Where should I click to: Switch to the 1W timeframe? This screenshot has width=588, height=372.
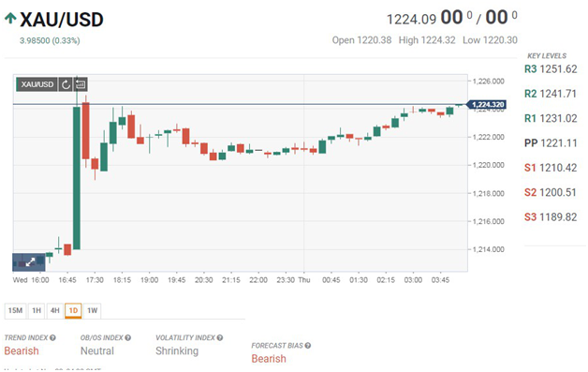93,310
